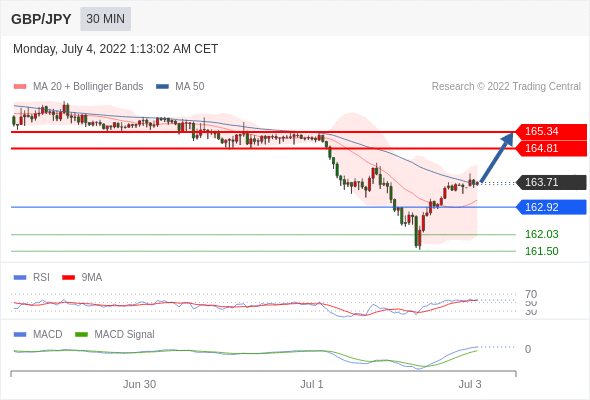
Task: Click the MACD Signal green legend marker
Action: pos(81,335)
